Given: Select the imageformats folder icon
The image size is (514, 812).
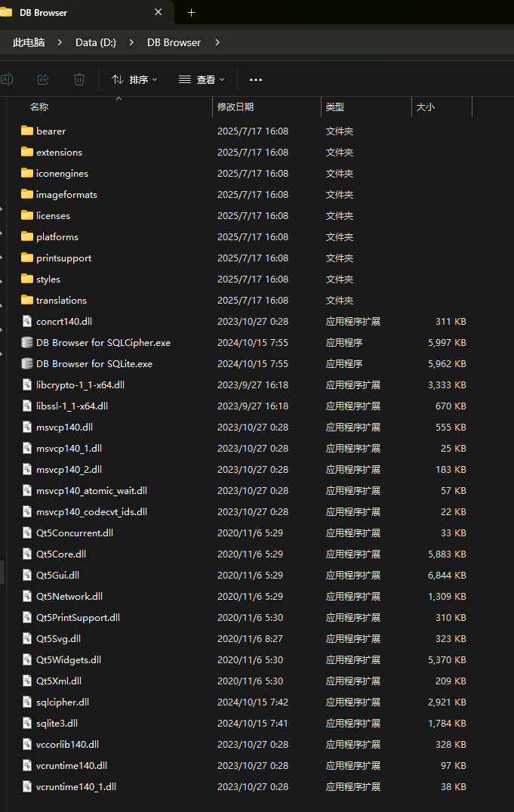Looking at the screenshot, I should click(x=27, y=194).
